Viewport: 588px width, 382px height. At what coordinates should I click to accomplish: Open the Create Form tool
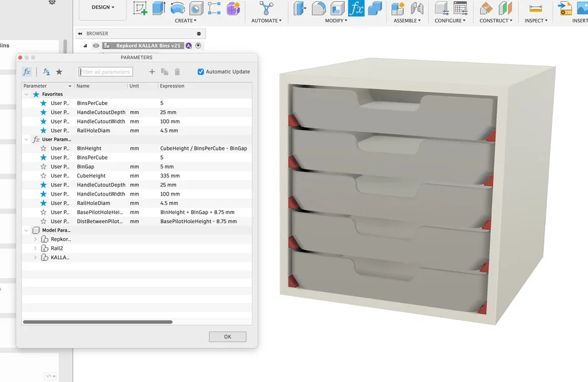232,9
